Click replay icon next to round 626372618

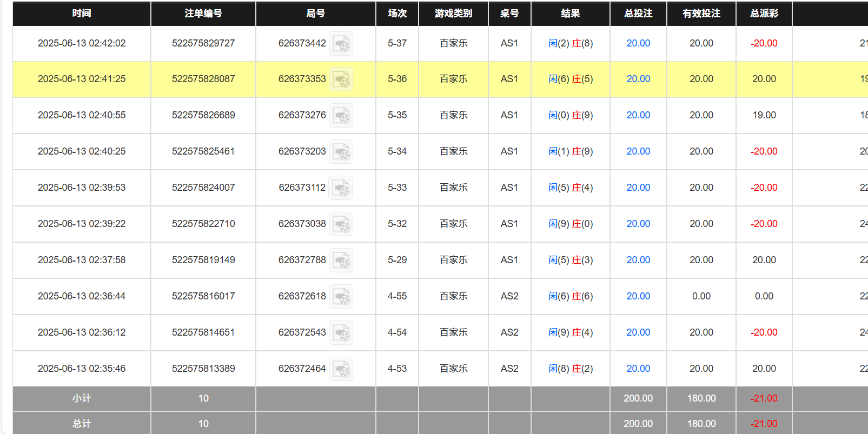tap(341, 297)
